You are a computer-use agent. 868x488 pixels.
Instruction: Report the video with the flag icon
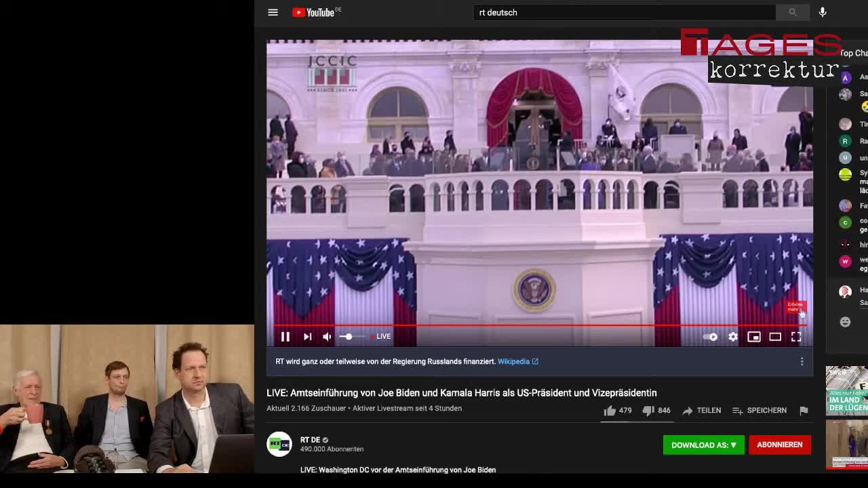point(804,410)
